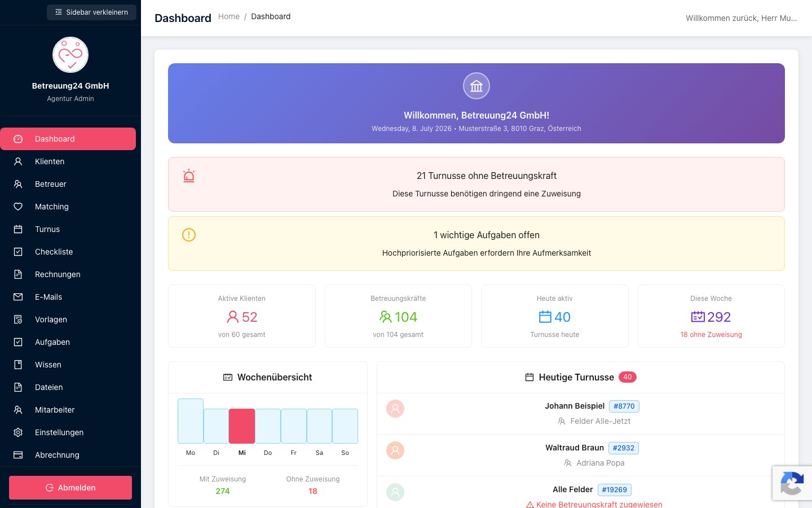812x508 pixels.
Task: Click the Mitarbeiter staff icon
Action: (x=18, y=410)
